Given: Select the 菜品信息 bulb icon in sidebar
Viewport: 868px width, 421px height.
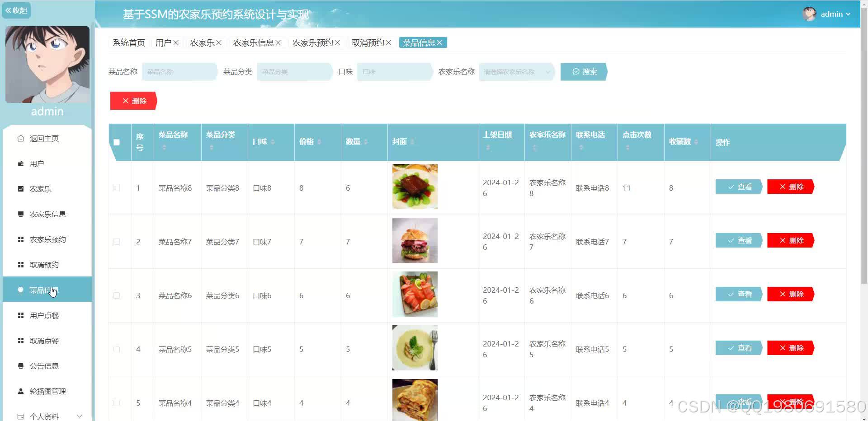Looking at the screenshot, I should click(x=21, y=290).
